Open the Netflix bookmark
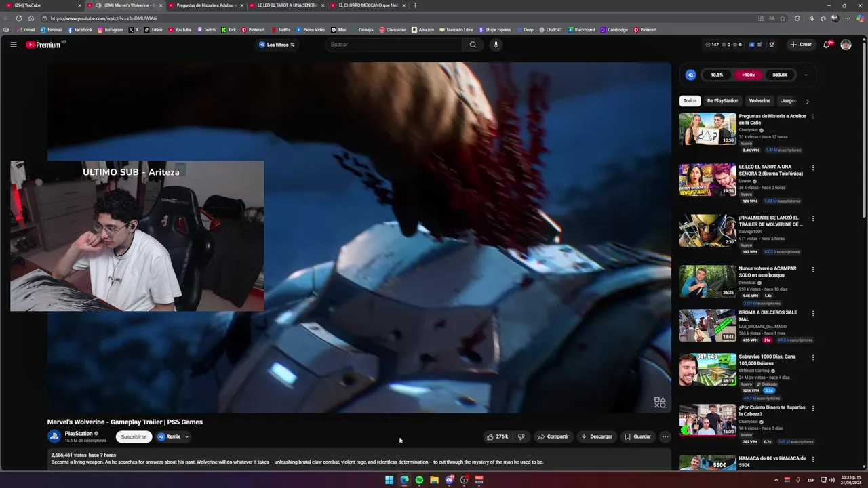The height and width of the screenshot is (488, 868). click(x=281, y=30)
